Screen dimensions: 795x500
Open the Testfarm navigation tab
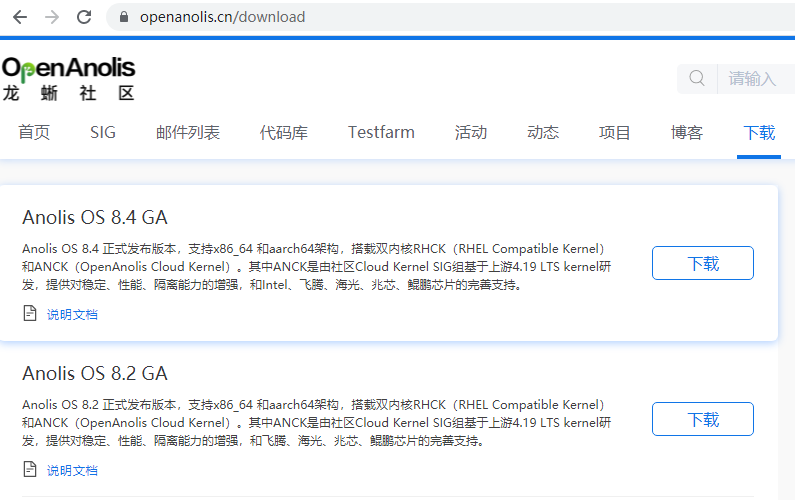pyautogui.click(x=381, y=132)
